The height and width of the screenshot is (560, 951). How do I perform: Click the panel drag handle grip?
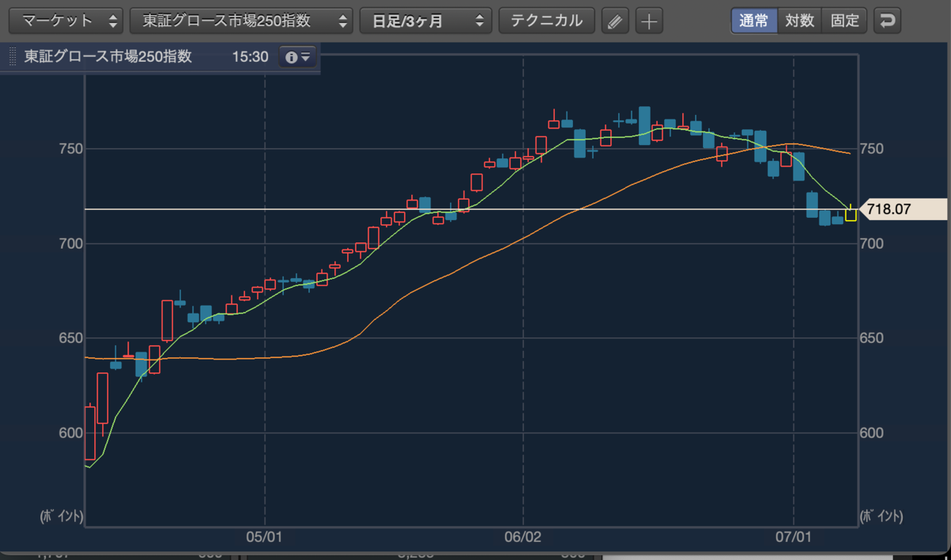(12, 58)
